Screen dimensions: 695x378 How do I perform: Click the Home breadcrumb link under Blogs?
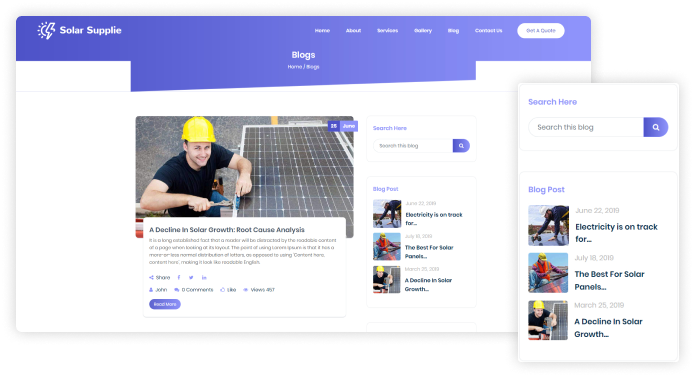294,67
